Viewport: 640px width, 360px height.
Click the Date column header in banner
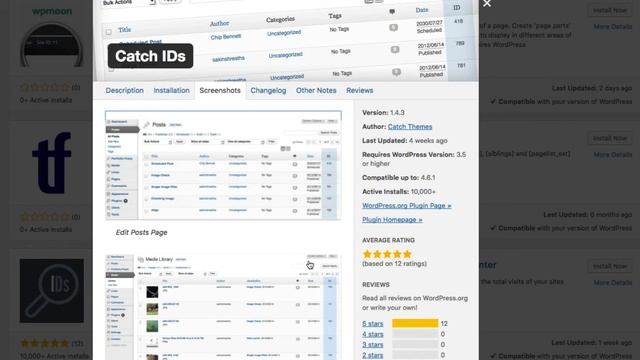coord(422,10)
